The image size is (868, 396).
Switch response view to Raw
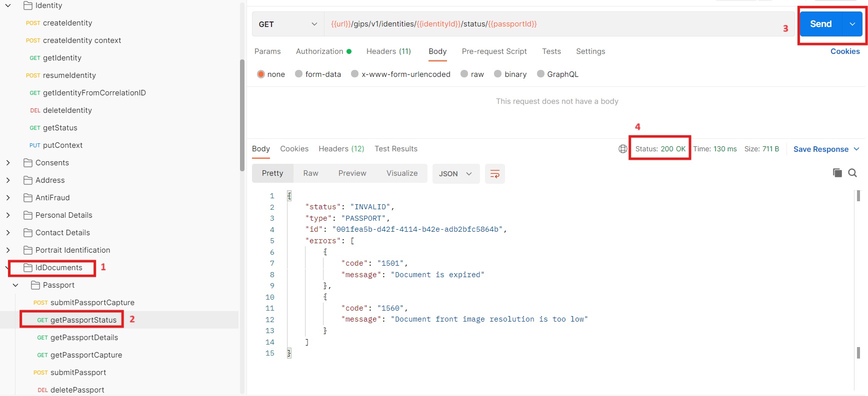tap(310, 173)
